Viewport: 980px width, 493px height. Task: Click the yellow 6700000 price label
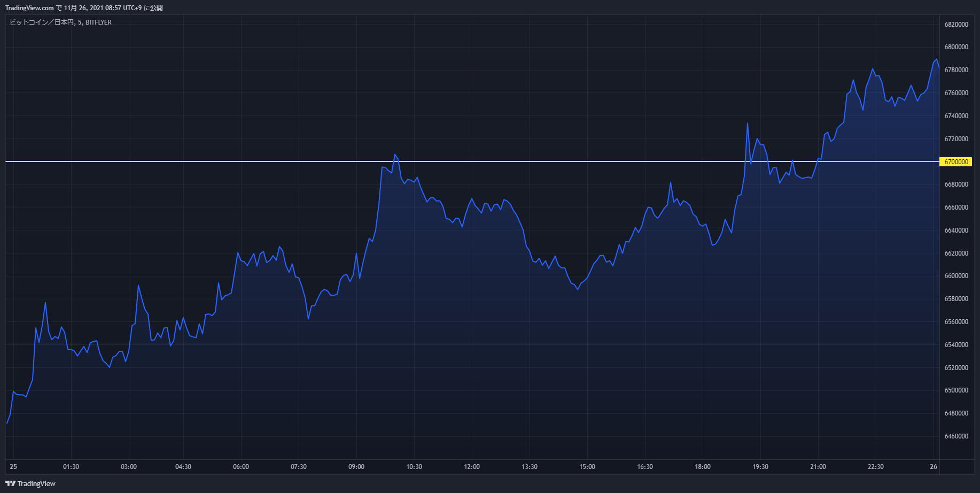tap(956, 161)
